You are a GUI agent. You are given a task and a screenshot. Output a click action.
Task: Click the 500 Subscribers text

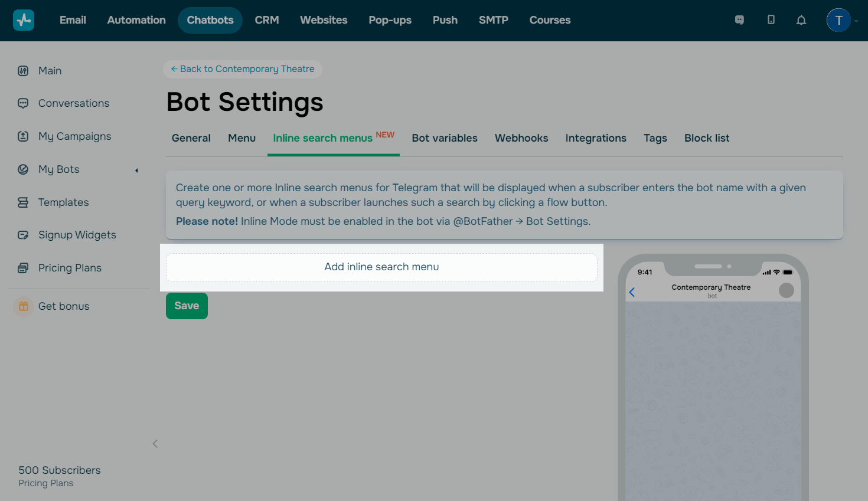click(x=60, y=470)
